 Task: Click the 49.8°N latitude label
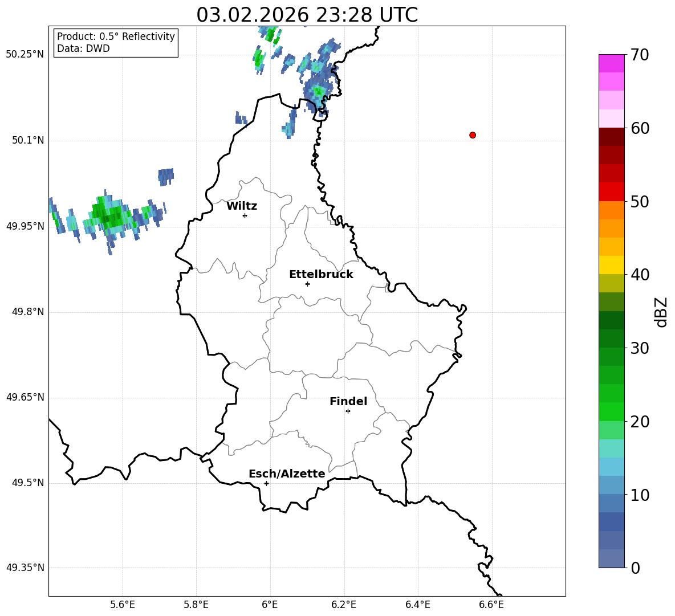pos(28,312)
